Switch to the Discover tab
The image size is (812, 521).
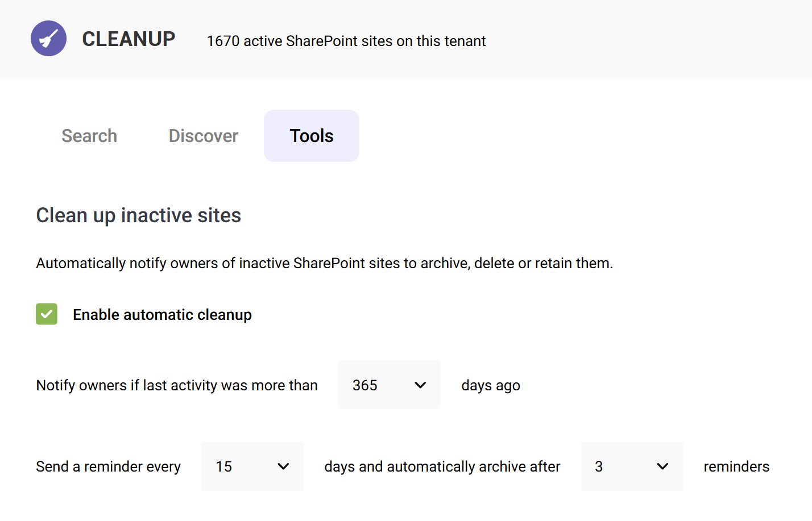(x=203, y=136)
